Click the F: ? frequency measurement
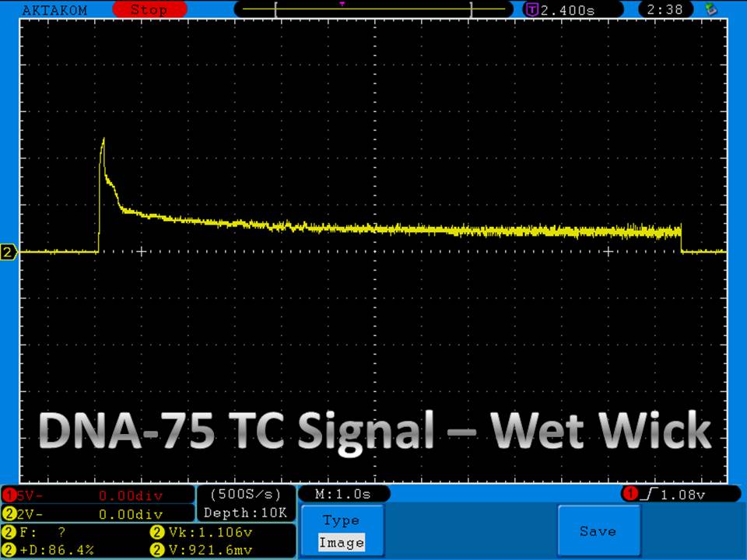 (x=39, y=533)
